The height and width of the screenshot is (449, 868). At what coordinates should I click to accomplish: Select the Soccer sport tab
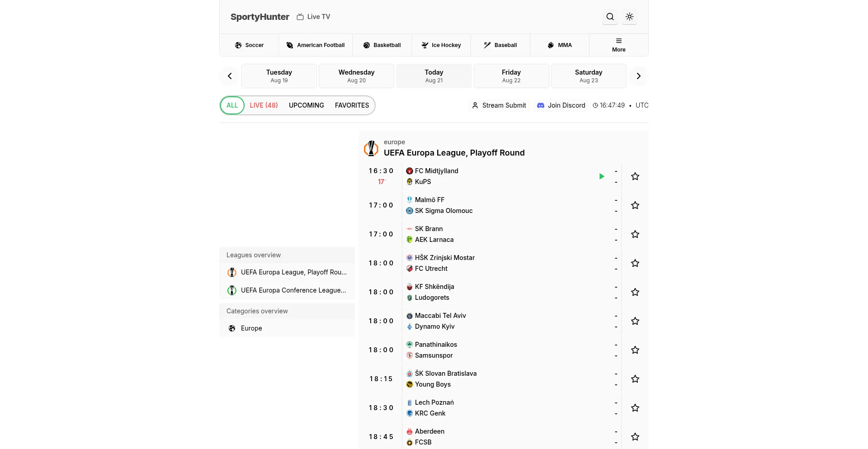(249, 45)
